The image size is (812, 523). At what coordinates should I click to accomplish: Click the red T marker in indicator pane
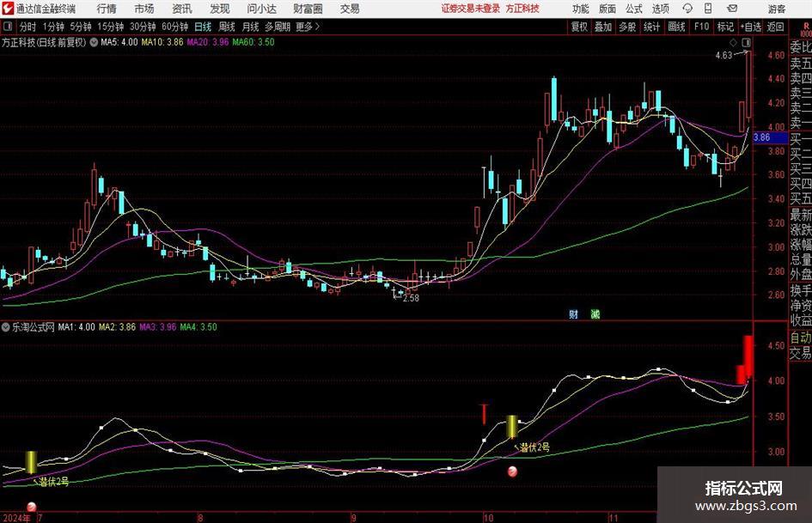484,414
